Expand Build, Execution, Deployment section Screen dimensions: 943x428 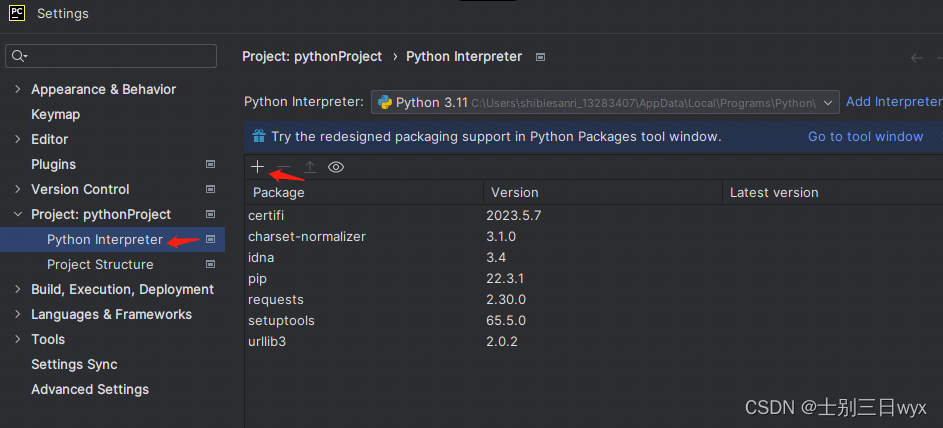[17, 289]
